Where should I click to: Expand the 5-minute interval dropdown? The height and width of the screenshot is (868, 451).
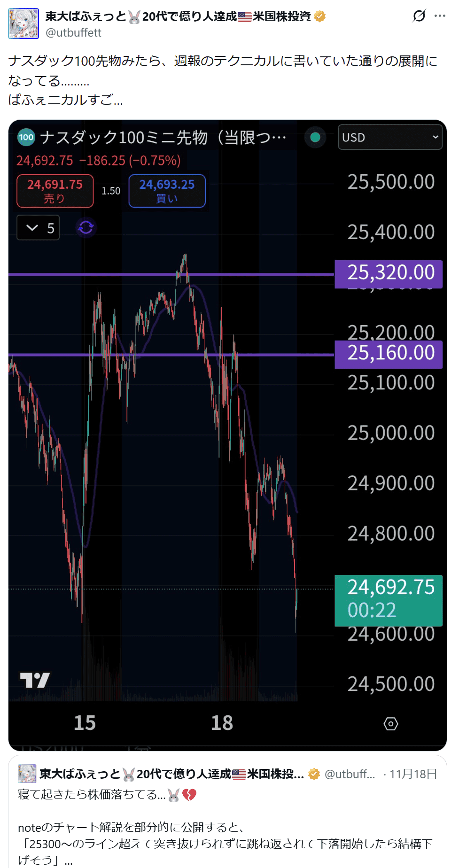[38, 228]
